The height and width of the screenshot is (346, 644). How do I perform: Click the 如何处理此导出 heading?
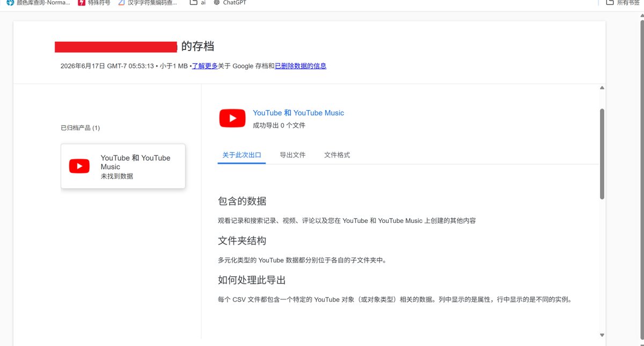tap(252, 280)
